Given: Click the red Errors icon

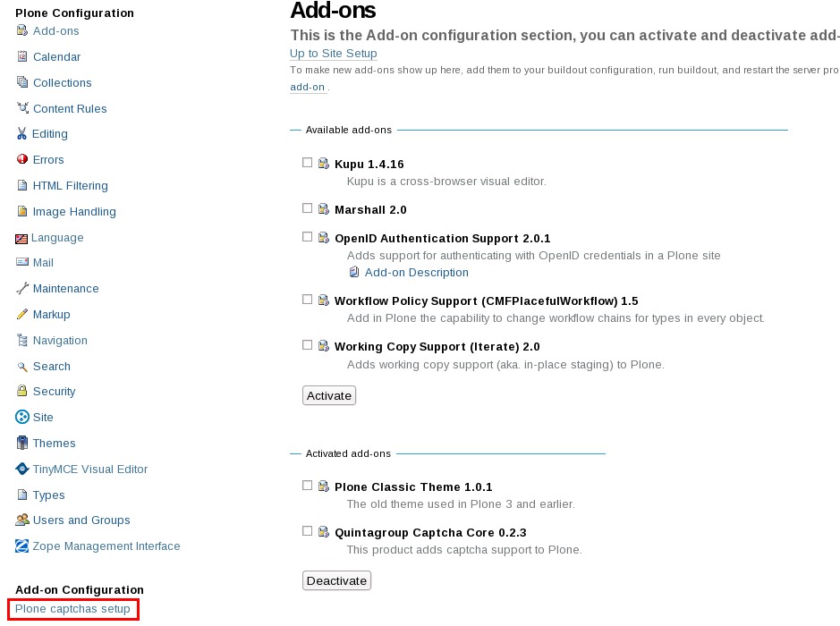Looking at the screenshot, I should [22, 159].
